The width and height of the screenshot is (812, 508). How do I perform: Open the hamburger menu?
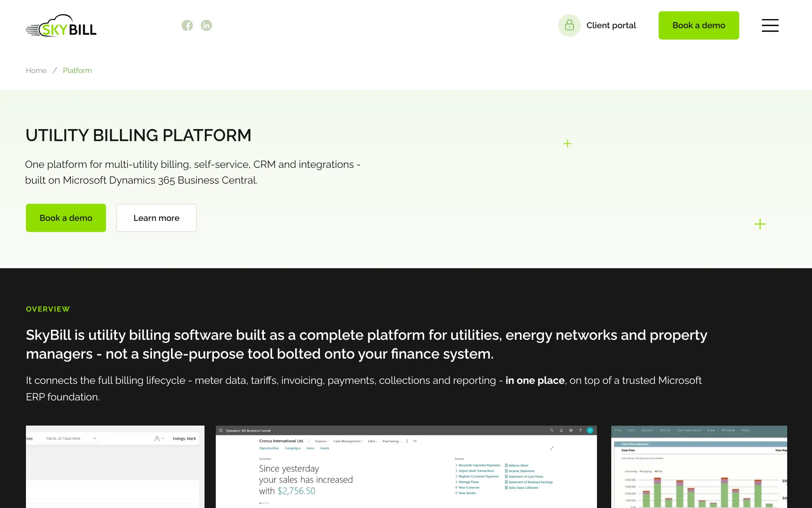click(770, 25)
